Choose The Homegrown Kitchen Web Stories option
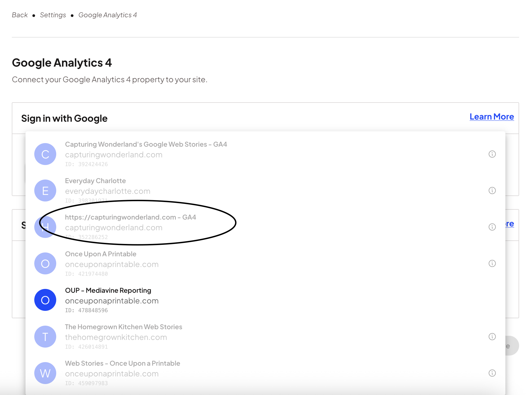The height and width of the screenshot is (395, 532). pyautogui.click(x=123, y=327)
